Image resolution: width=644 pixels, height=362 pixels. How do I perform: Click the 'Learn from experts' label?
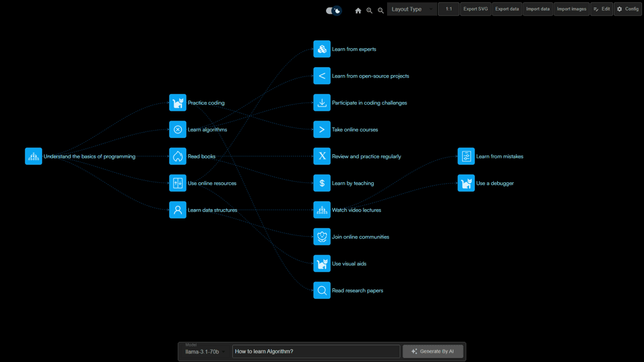[x=354, y=49]
